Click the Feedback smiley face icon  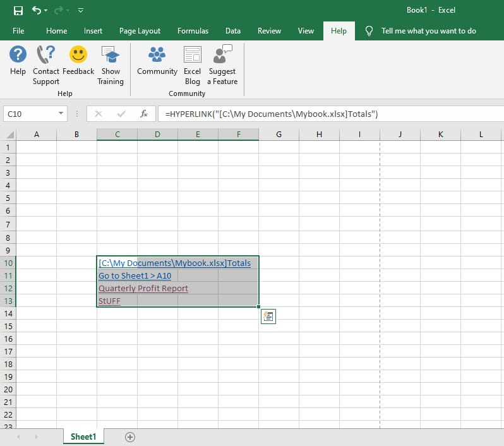click(78, 56)
